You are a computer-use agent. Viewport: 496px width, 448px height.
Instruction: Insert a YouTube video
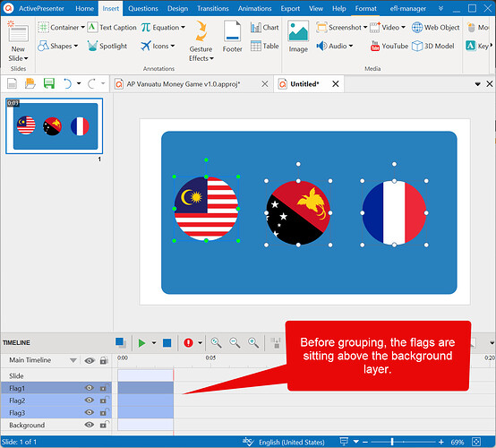pyautogui.click(x=389, y=47)
